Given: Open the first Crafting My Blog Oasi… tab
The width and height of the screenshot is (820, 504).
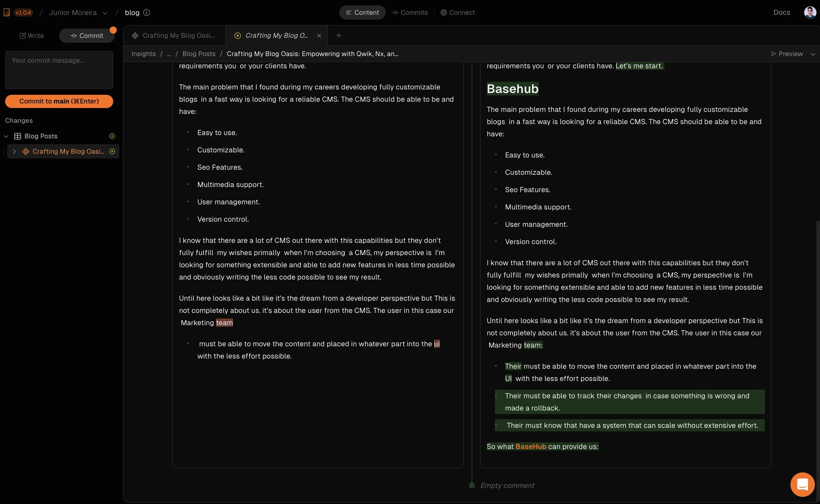Looking at the screenshot, I should pos(174,35).
